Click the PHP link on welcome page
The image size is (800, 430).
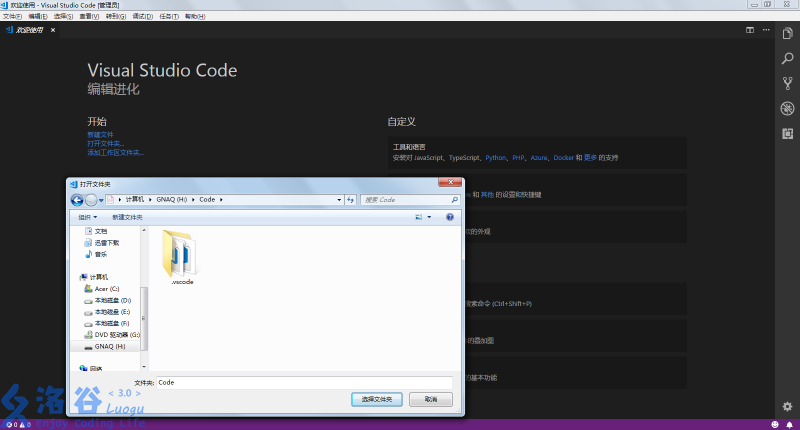click(518, 158)
